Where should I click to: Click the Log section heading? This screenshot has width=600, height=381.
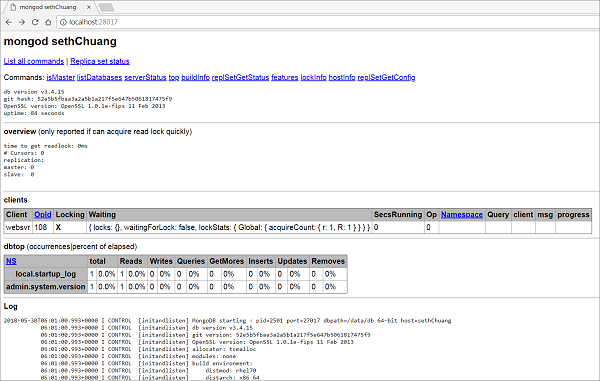[x=10, y=306]
